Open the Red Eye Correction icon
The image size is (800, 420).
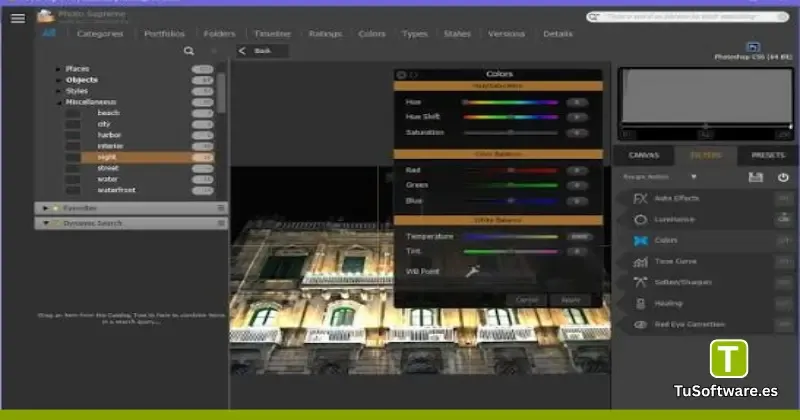coord(640,325)
